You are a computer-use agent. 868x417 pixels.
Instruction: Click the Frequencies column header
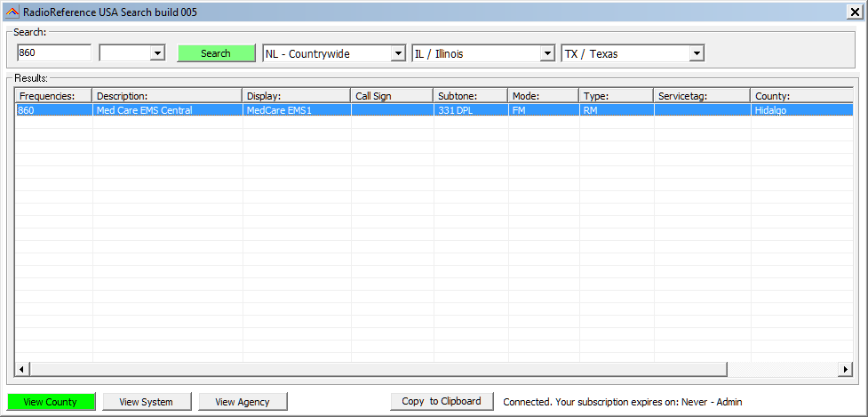53,96
